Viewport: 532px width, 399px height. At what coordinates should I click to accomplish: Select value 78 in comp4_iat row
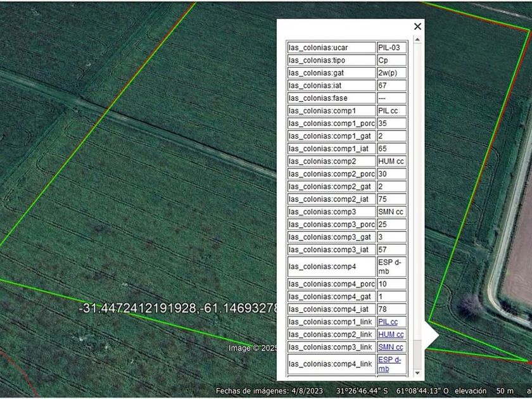[x=391, y=309]
